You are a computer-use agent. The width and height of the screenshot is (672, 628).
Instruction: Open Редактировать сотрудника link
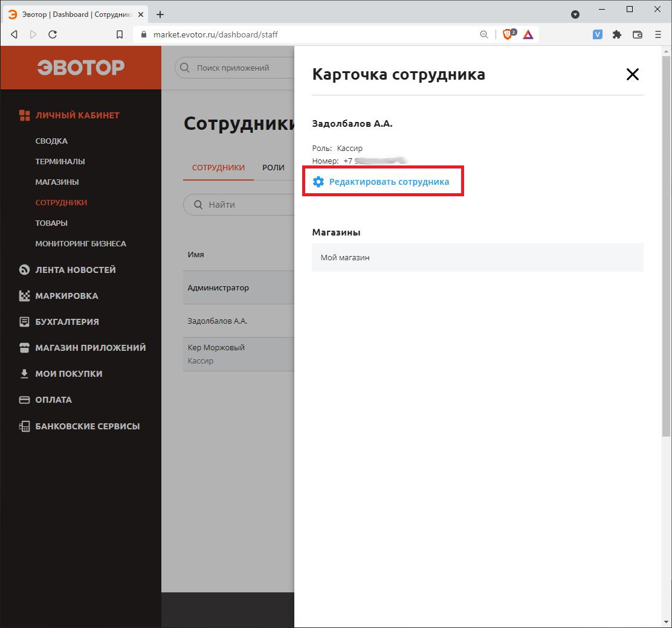(389, 181)
